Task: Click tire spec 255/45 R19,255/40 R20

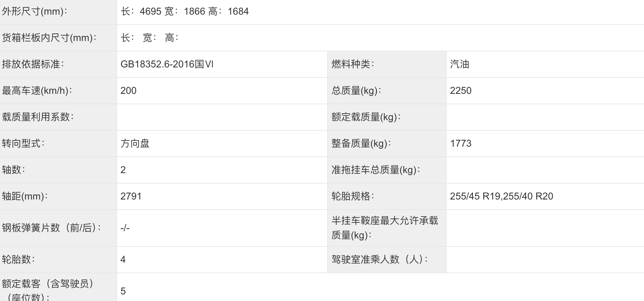Action: click(x=502, y=196)
